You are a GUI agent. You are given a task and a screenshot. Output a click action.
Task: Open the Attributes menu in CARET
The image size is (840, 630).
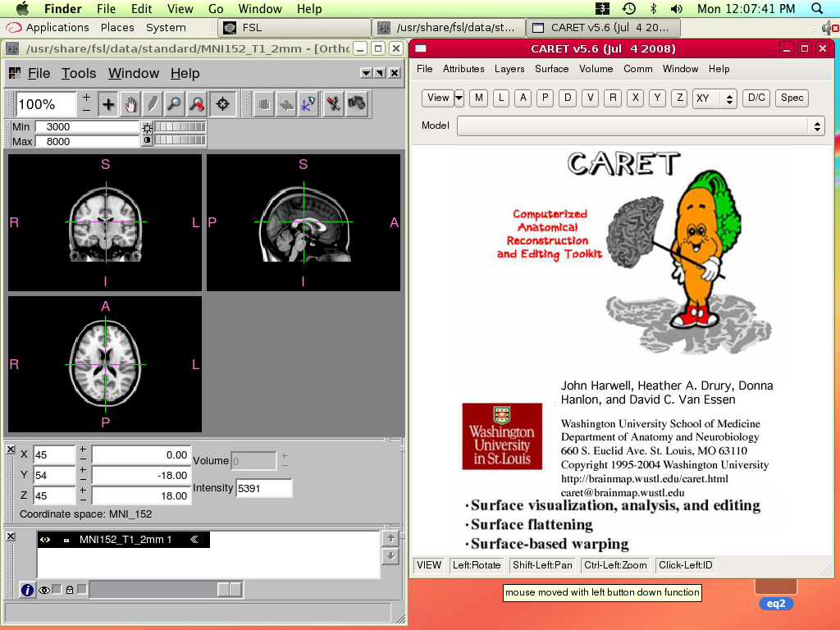(463, 69)
